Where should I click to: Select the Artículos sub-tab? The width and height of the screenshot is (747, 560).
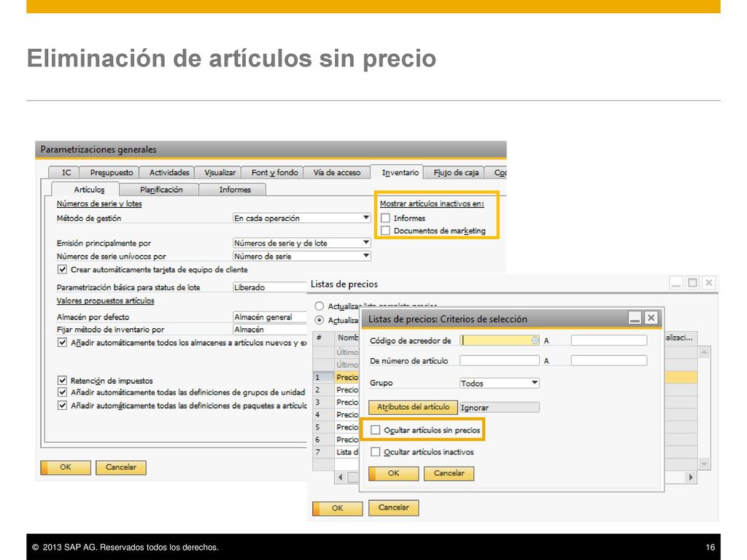point(88,190)
